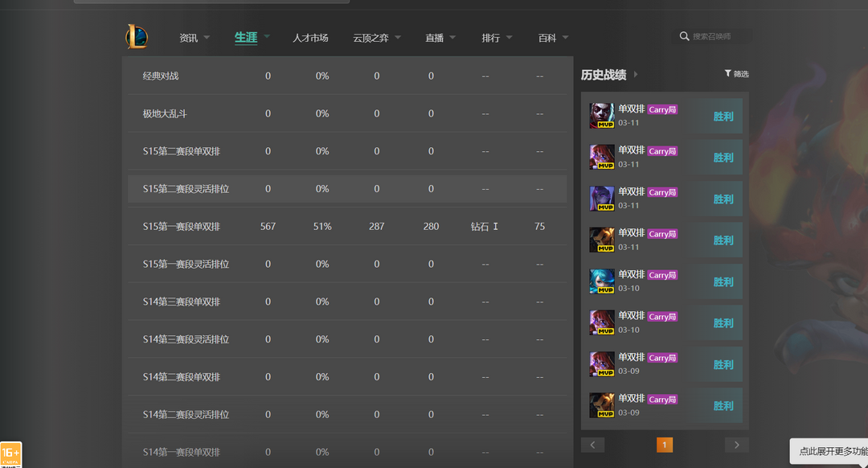Expand the 云顶之弈 dropdown arrow

click(x=398, y=37)
